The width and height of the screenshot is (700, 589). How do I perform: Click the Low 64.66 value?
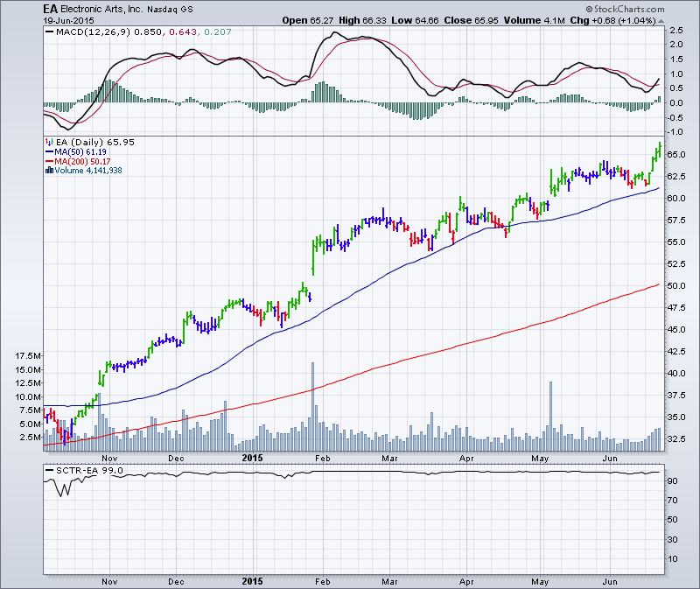point(415,20)
